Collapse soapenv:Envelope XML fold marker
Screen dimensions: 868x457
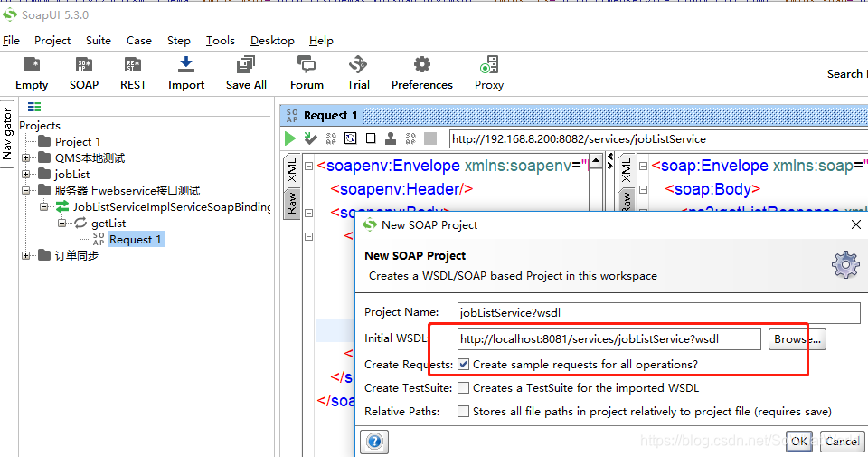308,166
